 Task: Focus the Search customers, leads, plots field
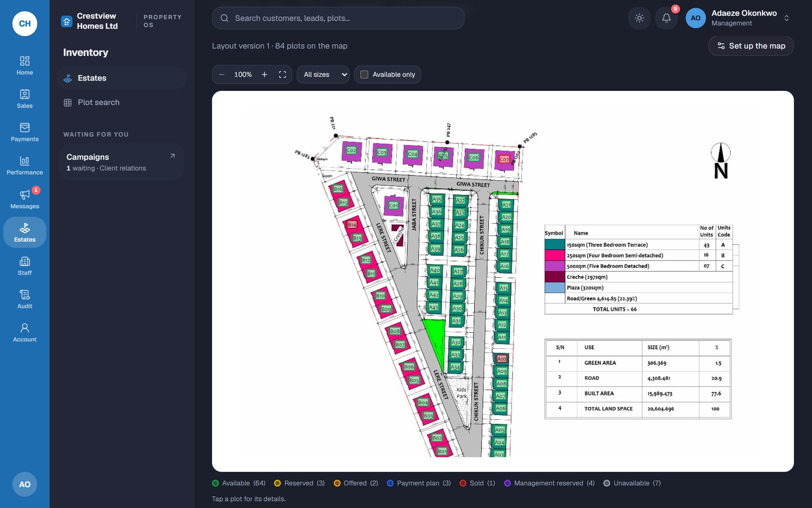point(338,18)
